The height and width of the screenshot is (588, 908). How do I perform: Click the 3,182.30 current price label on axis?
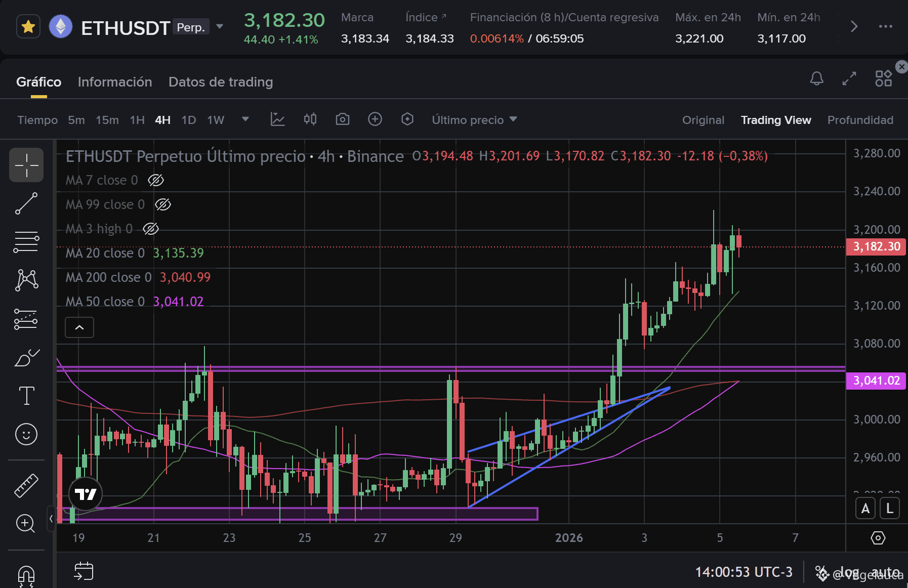click(x=877, y=247)
